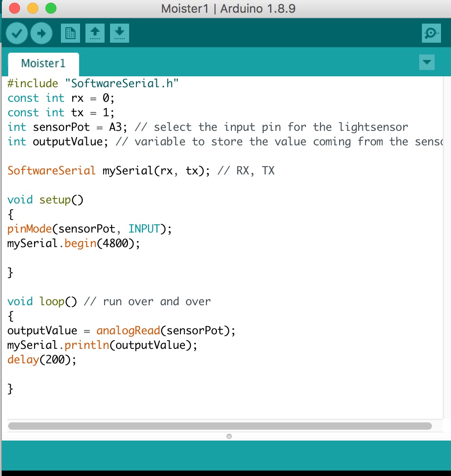The image size is (451, 476).
Task: Save the sketch with the down-arrow icon
Action: 120,33
